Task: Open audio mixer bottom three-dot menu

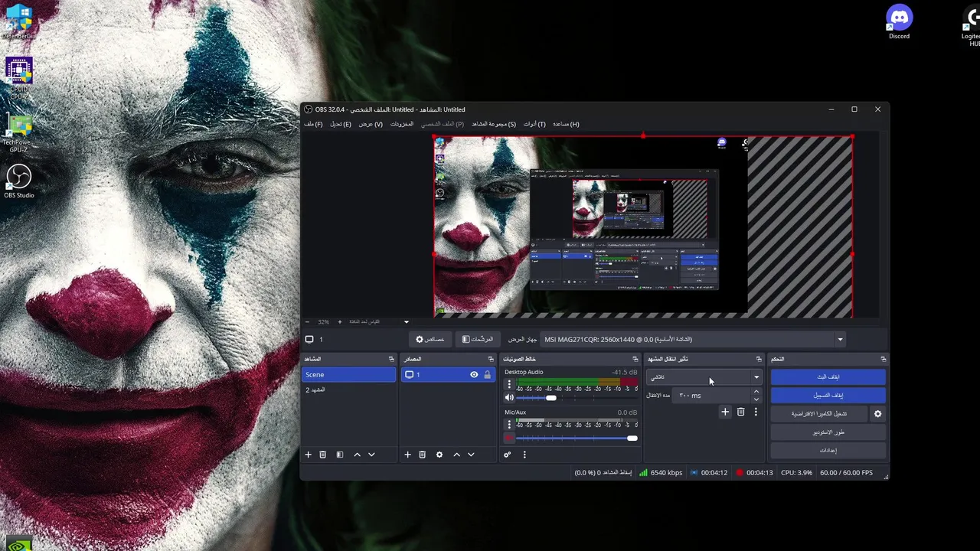Action: 524,455
